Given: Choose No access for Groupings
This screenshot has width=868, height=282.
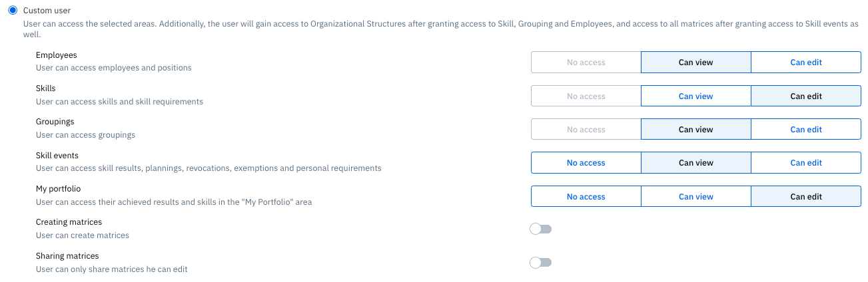Looking at the screenshot, I should (x=586, y=130).
